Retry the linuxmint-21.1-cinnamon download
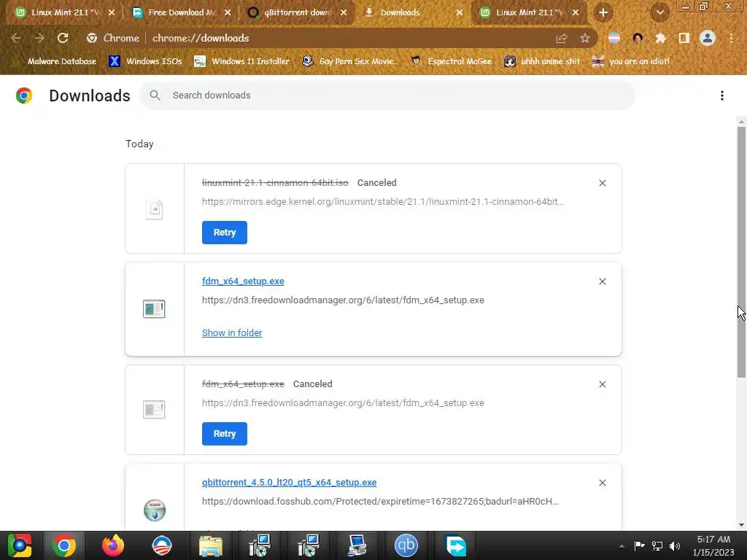 point(225,233)
